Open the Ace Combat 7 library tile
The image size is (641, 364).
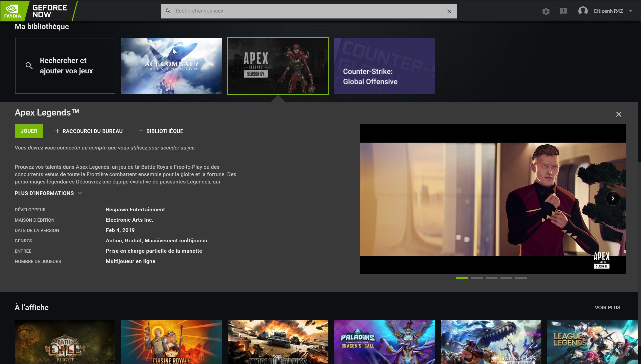click(171, 66)
